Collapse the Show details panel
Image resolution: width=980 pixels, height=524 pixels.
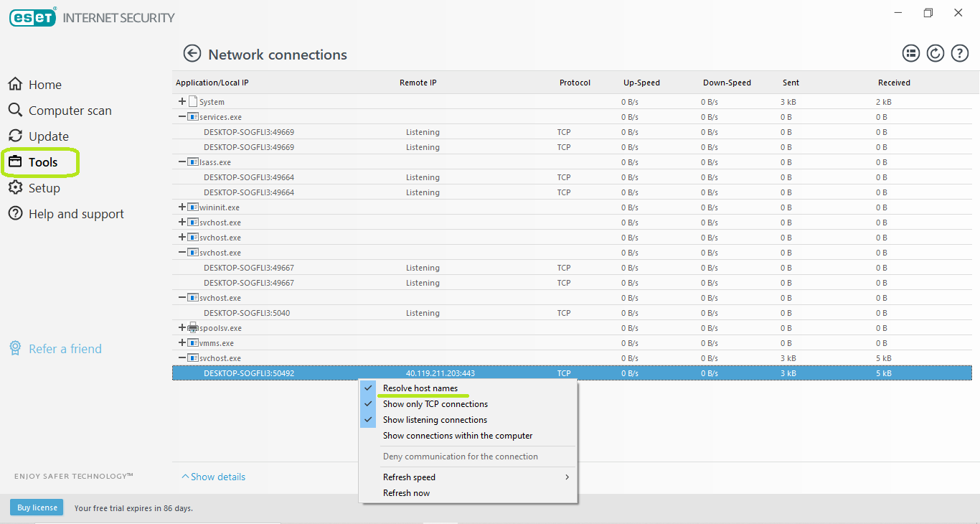(x=214, y=477)
